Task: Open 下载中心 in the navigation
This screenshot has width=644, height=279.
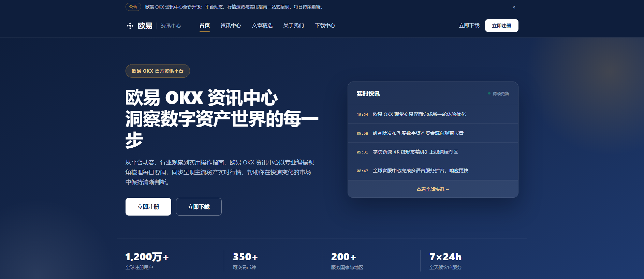Action: (x=325, y=26)
